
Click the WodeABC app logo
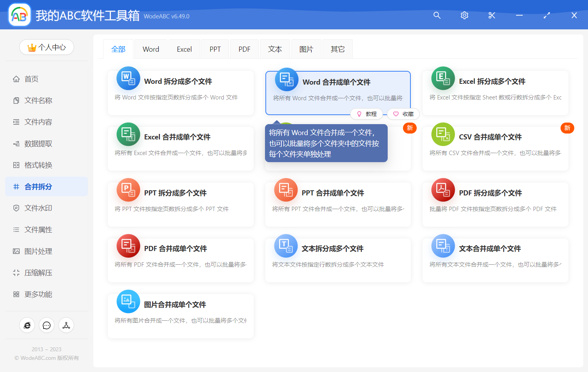click(20, 15)
